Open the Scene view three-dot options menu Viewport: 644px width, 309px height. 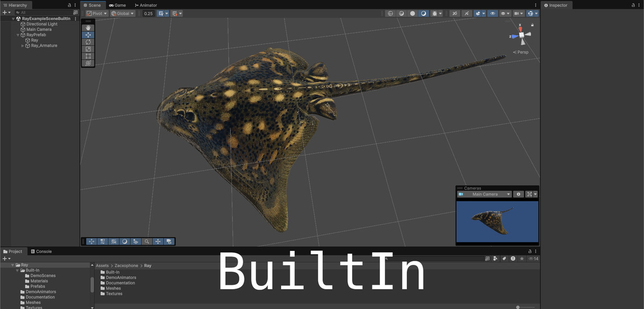(x=536, y=5)
